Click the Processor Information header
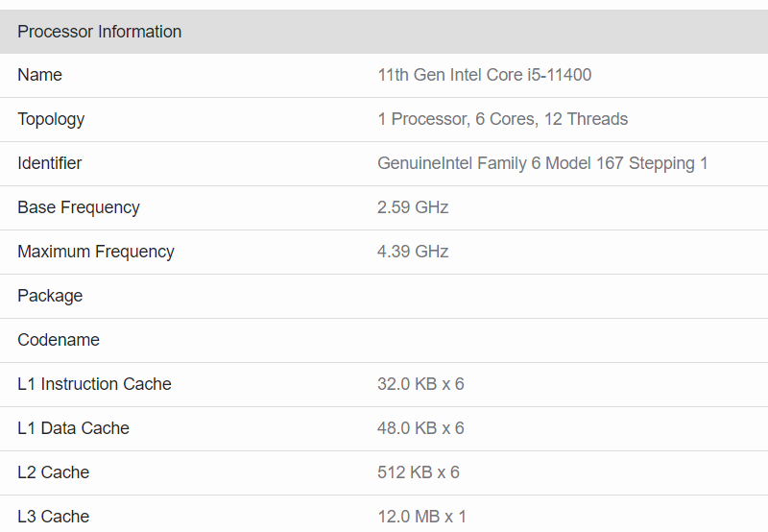 pyautogui.click(x=100, y=32)
